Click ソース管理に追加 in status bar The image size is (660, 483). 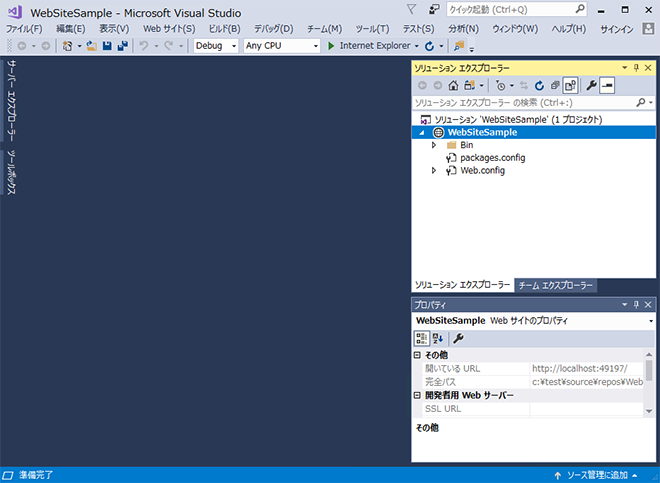pyautogui.click(x=597, y=475)
